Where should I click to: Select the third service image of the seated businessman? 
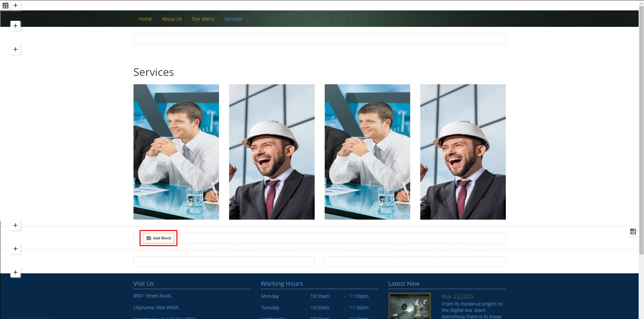[367, 152]
